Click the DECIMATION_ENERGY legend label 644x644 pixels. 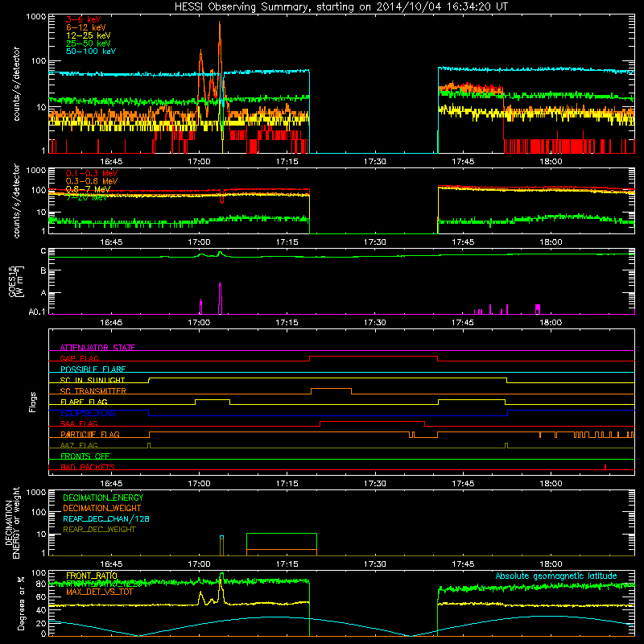pyautogui.click(x=103, y=497)
